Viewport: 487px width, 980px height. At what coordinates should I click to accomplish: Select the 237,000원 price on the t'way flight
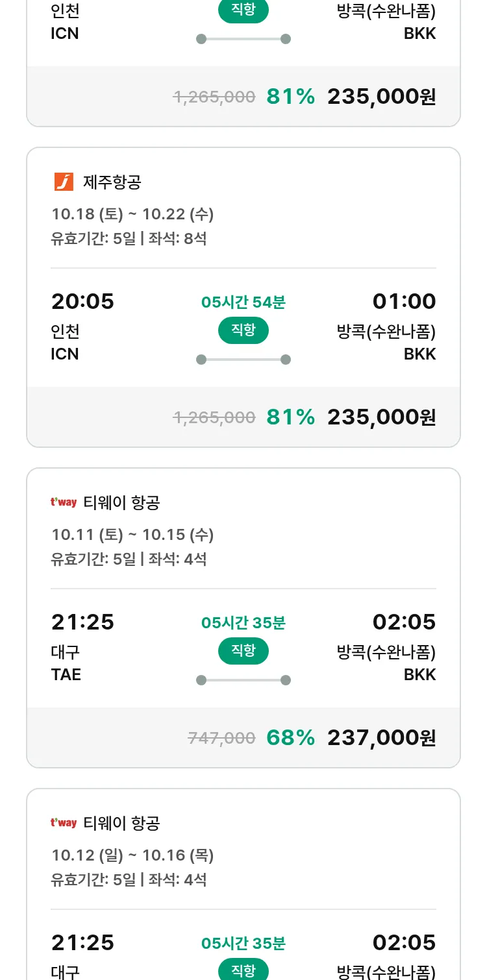pos(381,737)
